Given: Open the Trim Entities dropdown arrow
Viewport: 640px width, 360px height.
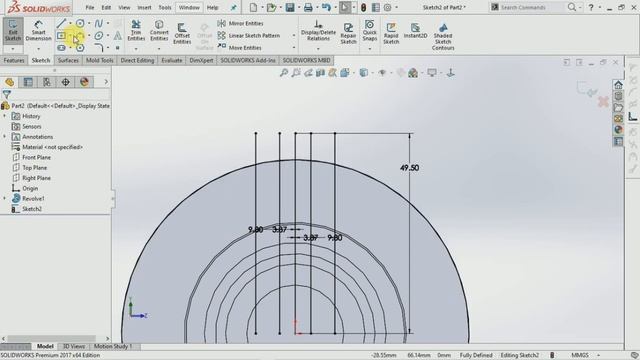Looking at the screenshot, I should pyautogui.click(x=136, y=49).
